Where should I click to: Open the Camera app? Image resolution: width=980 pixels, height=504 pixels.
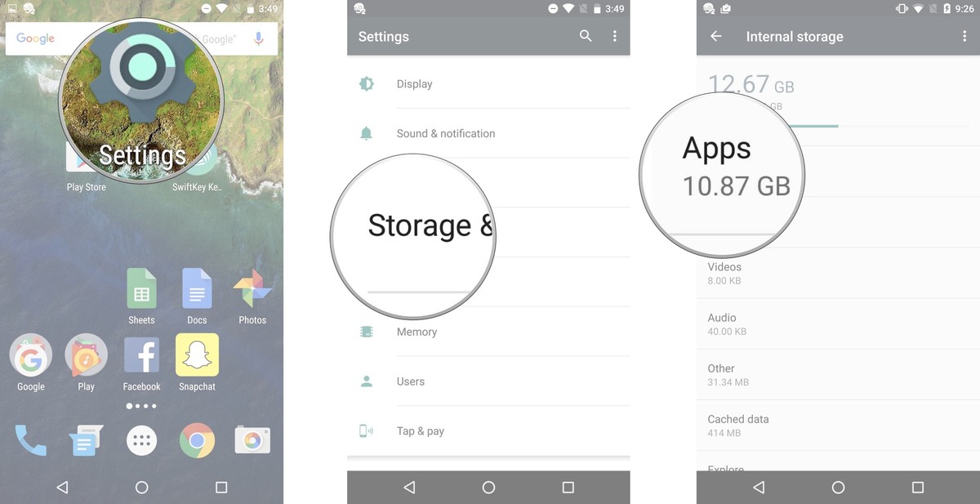(x=252, y=439)
